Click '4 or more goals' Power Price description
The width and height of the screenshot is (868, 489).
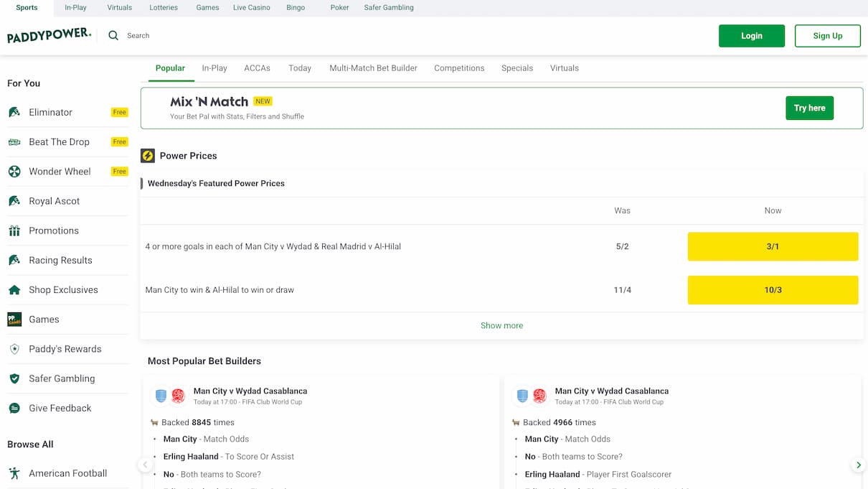pos(273,246)
